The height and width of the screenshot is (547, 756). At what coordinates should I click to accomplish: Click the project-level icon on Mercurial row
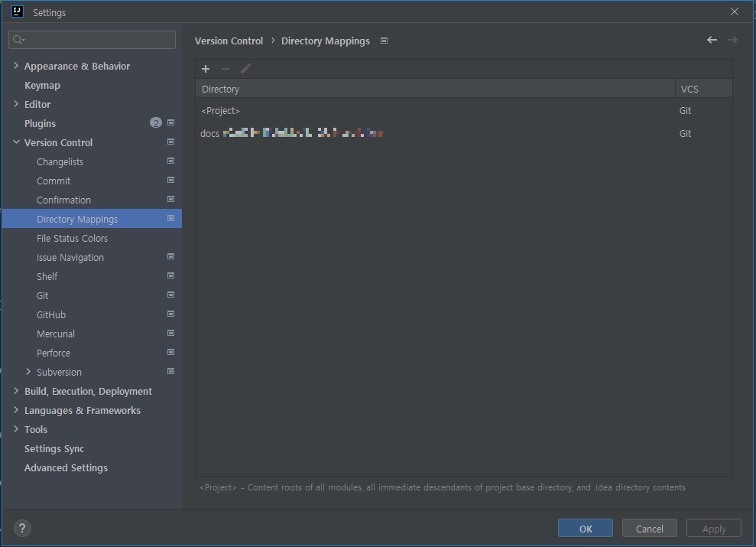pos(170,334)
